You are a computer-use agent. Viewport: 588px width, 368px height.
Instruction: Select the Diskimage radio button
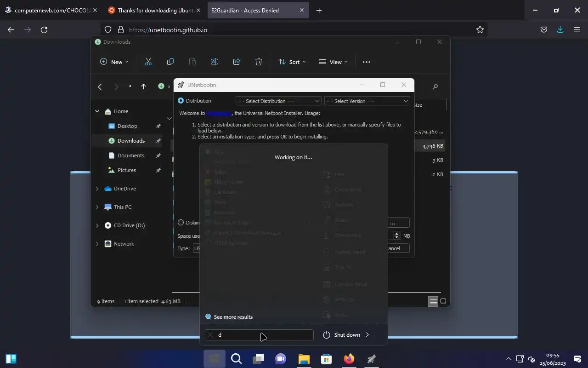181,222
